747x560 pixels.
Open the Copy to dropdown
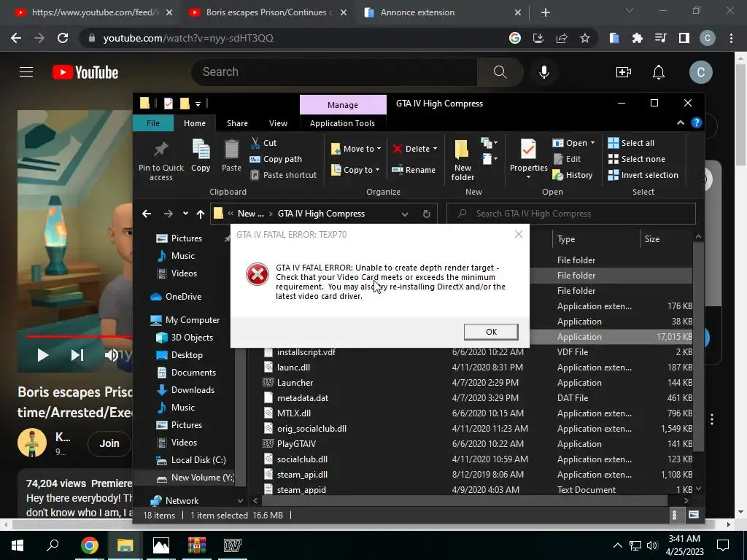[355, 170]
